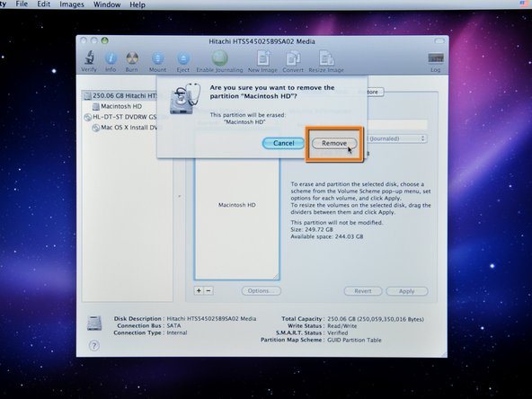Open the help question mark button
Screen dimensions: 532x399
94,346
